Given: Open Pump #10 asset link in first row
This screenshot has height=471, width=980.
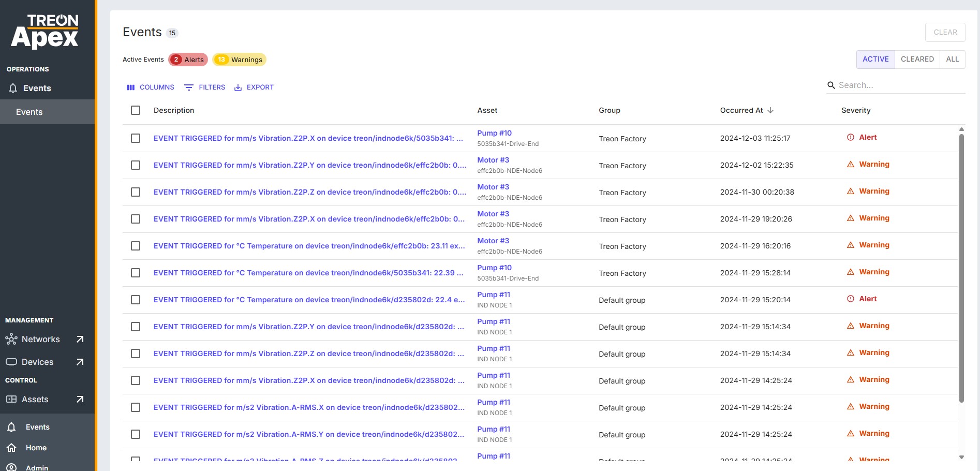Looking at the screenshot, I should [494, 133].
